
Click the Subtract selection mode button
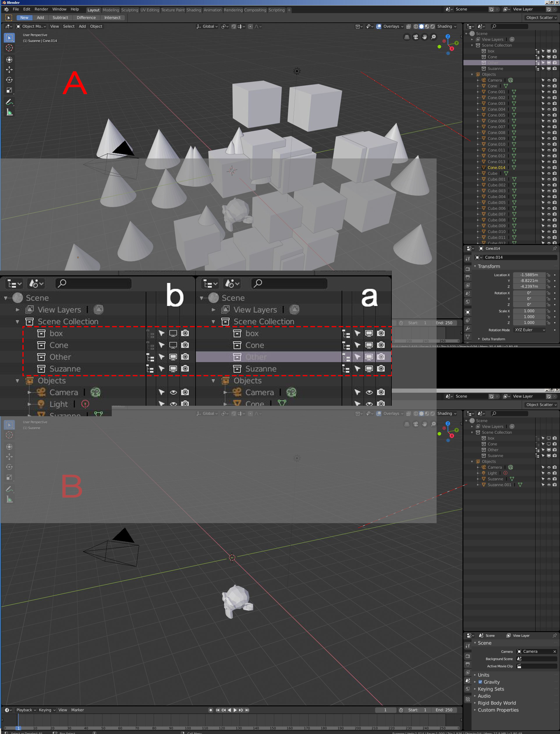pos(60,18)
